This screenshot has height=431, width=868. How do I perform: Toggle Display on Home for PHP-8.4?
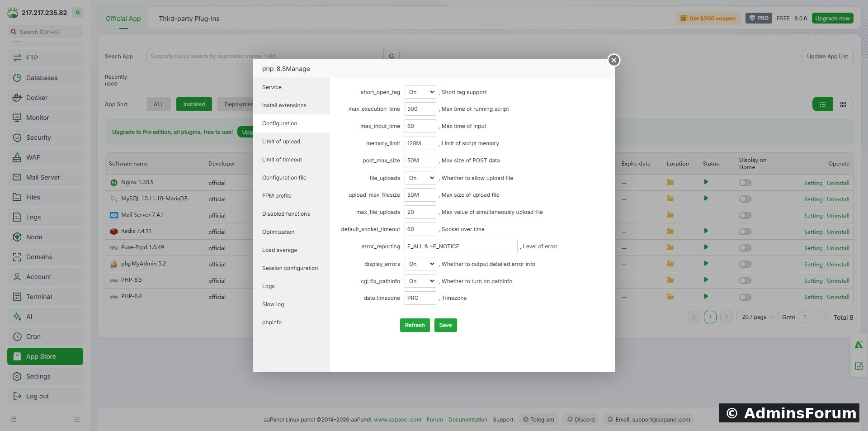(745, 297)
